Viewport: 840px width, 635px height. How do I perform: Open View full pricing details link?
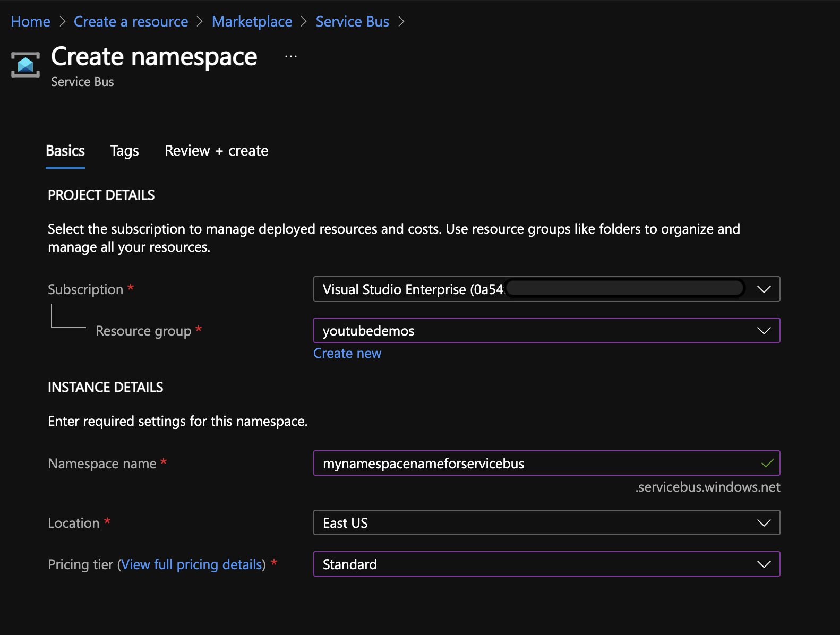(x=192, y=564)
